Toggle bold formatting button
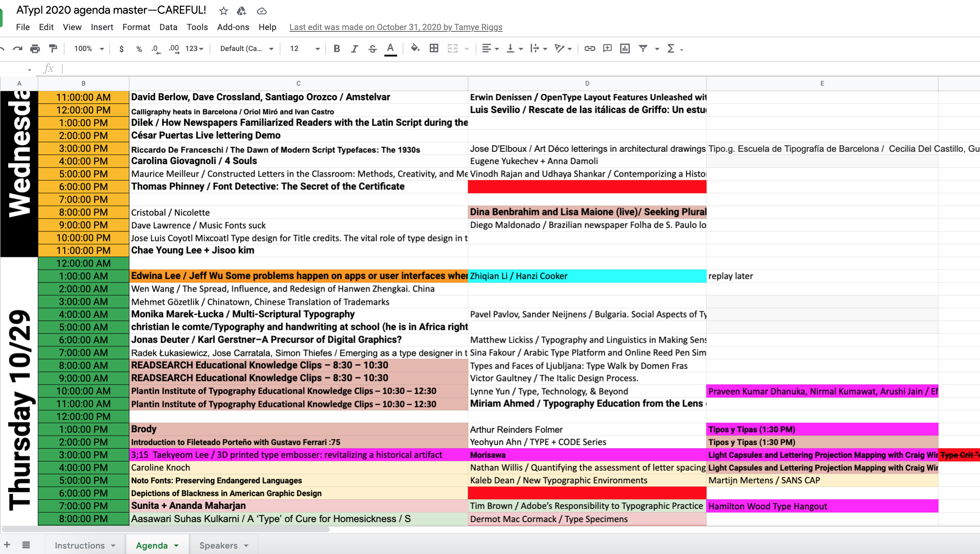 coord(337,49)
